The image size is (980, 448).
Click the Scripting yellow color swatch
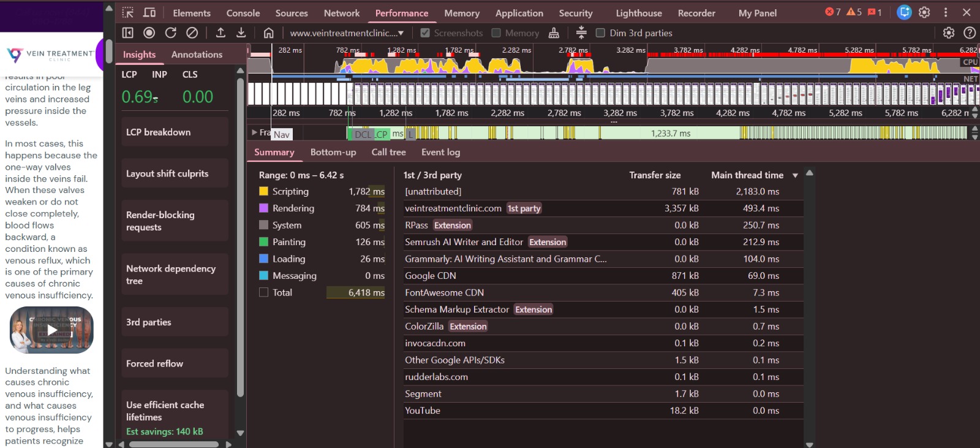click(263, 191)
